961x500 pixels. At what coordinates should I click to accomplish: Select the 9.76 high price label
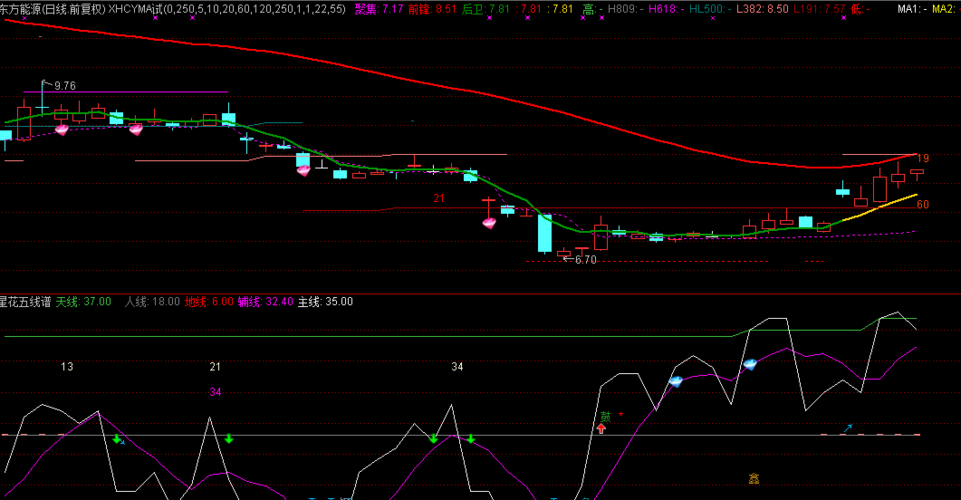click(64, 86)
